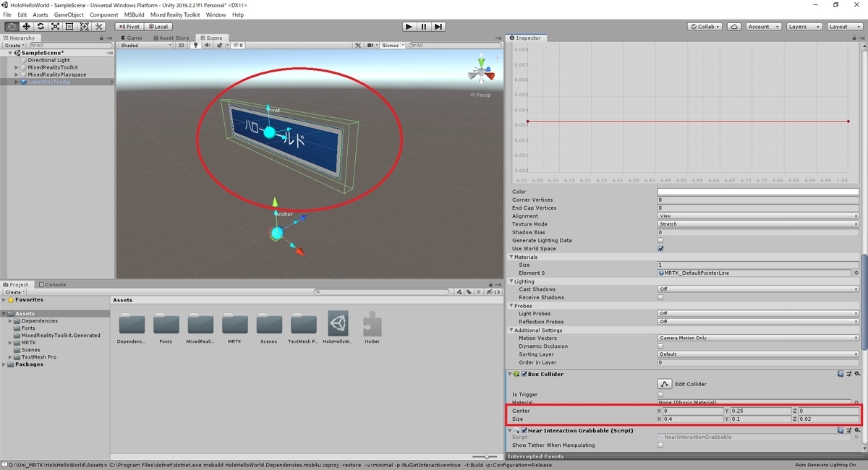Image resolution: width=868 pixels, height=470 pixels.
Task: Advance one frame with Step button
Action: (438, 27)
